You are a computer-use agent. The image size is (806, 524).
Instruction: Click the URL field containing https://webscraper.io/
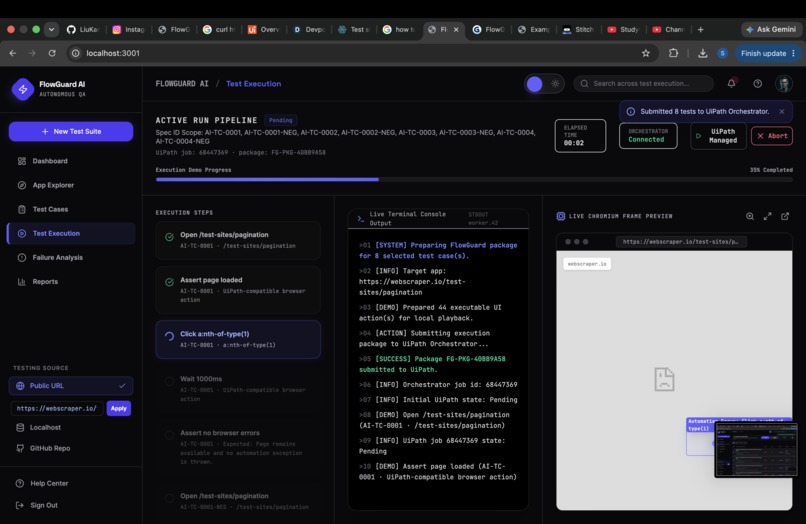tap(57, 408)
